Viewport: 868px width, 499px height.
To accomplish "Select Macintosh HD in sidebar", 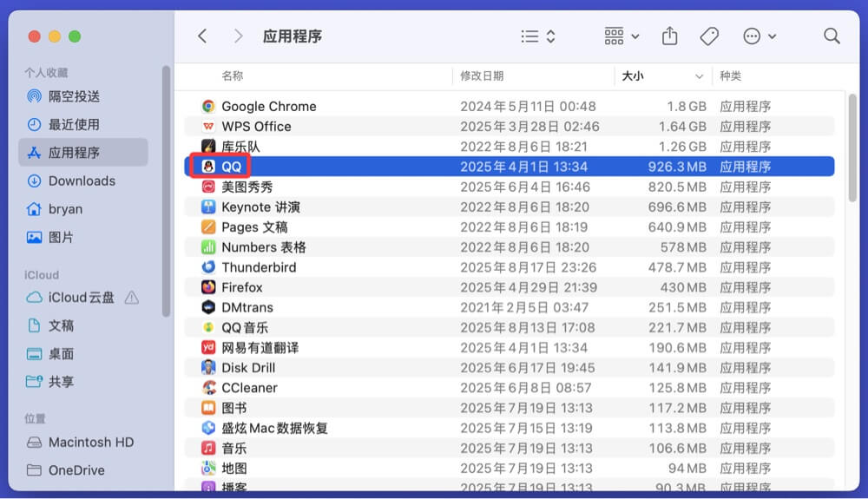I will [83, 443].
